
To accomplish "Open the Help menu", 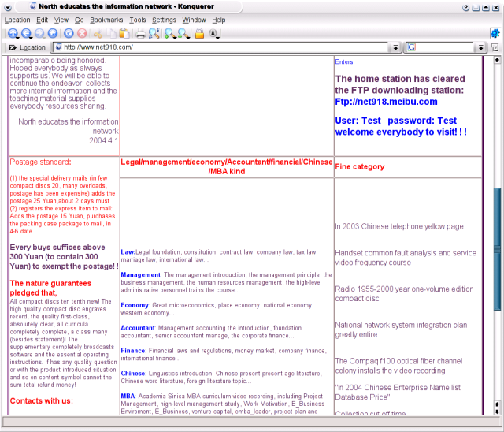I will click(219, 20).
